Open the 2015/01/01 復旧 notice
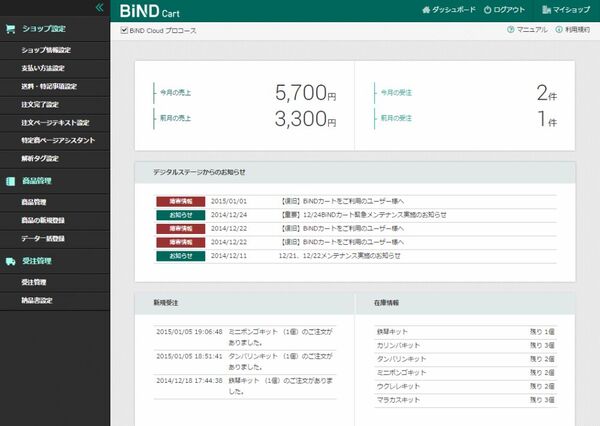Image resolution: width=600 pixels, height=426 pixels. tap(342, 201)
